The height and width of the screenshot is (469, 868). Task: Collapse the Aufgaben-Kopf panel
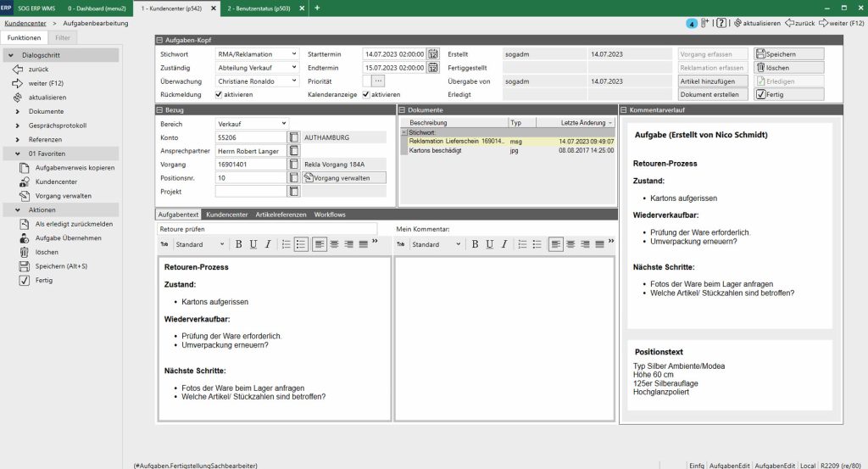[x=159, y=40]
